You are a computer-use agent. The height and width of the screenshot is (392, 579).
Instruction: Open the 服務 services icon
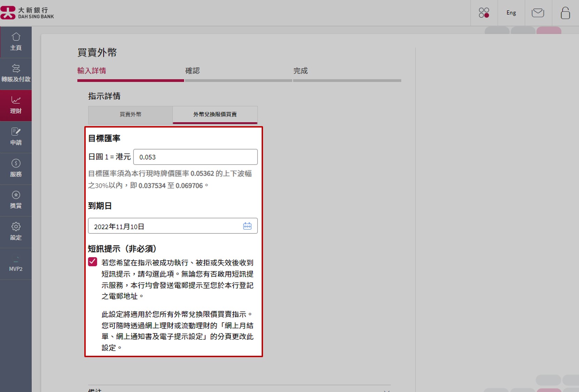pyautogui.click(x=16, y=168)
